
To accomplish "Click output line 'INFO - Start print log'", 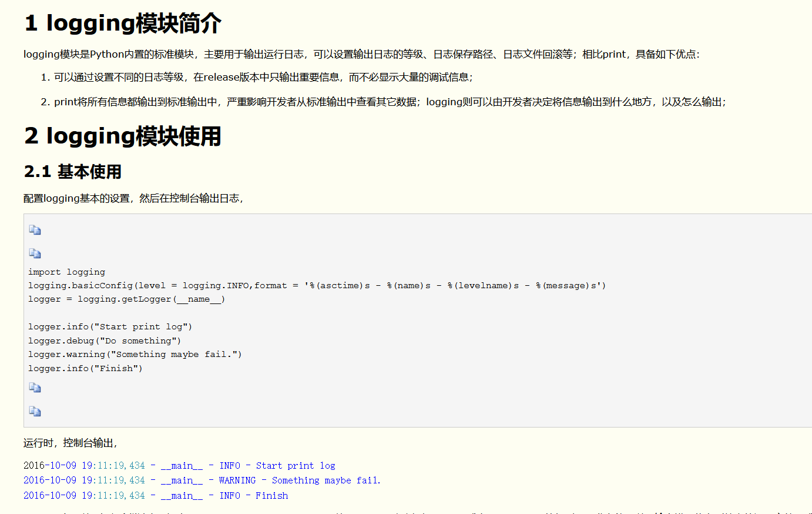I will click(x=179, y=465).
